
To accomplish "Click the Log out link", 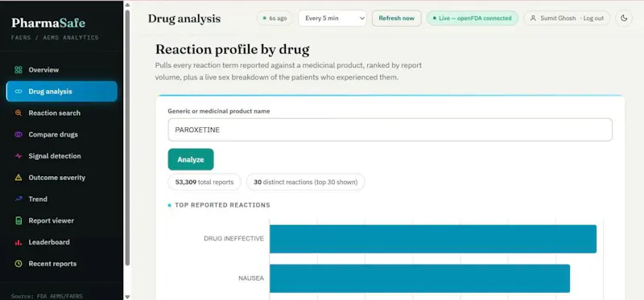I will pyautogui.click(x=593, y=18).
